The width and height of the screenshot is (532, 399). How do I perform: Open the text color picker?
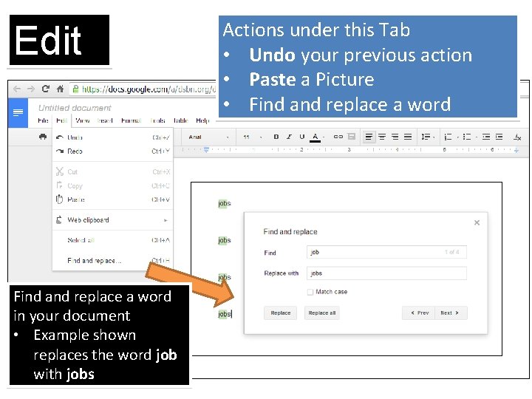[x=316, y=137]
